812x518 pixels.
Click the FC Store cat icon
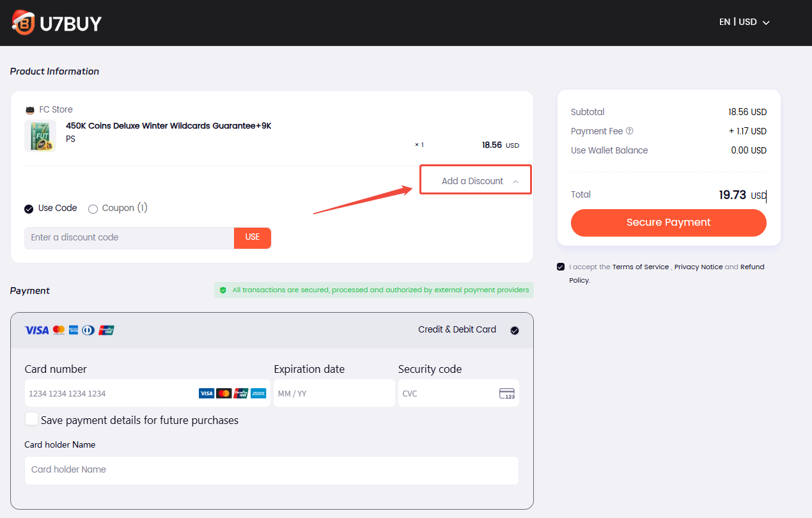point(30,110)
